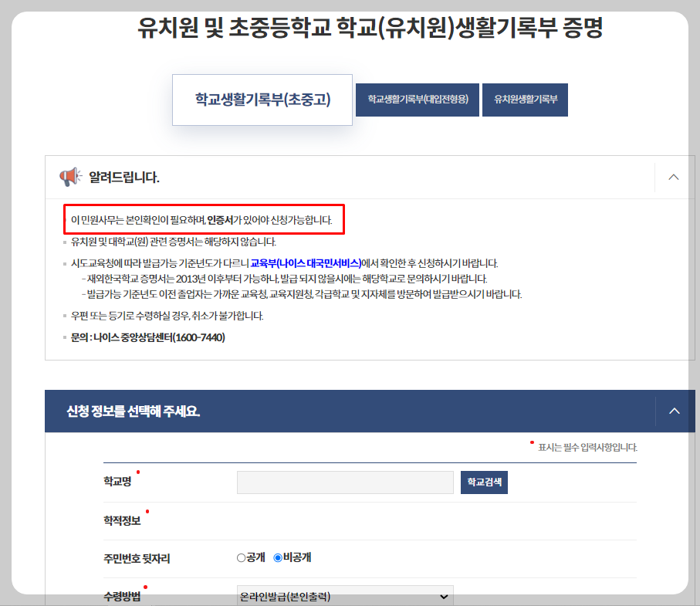This screenshot has height=606, width=700.
Task: Click the 재외한국학교 증명서 2013년 notice line
Action: click(286, 279)
